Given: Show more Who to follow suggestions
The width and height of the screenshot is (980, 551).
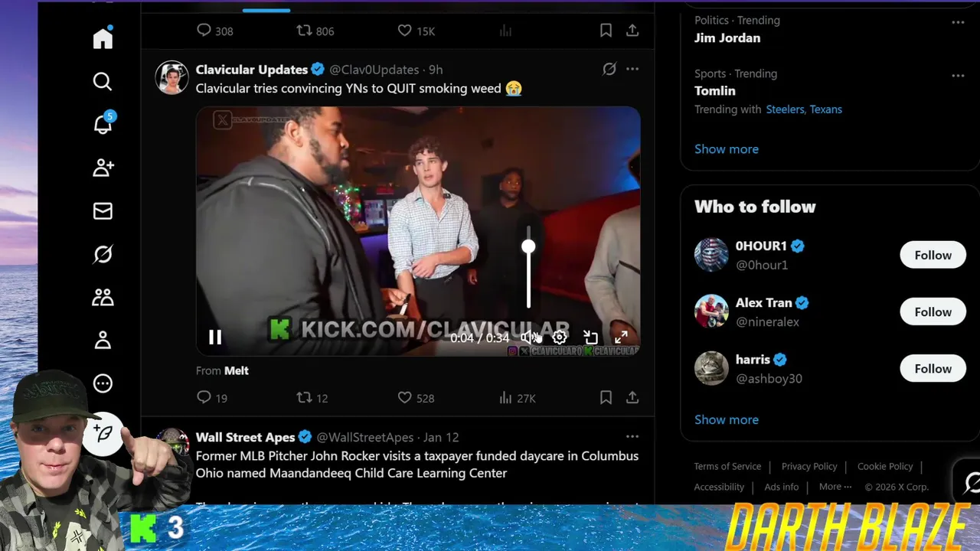Looking at the screenshot, I should [x=727, y=419].
